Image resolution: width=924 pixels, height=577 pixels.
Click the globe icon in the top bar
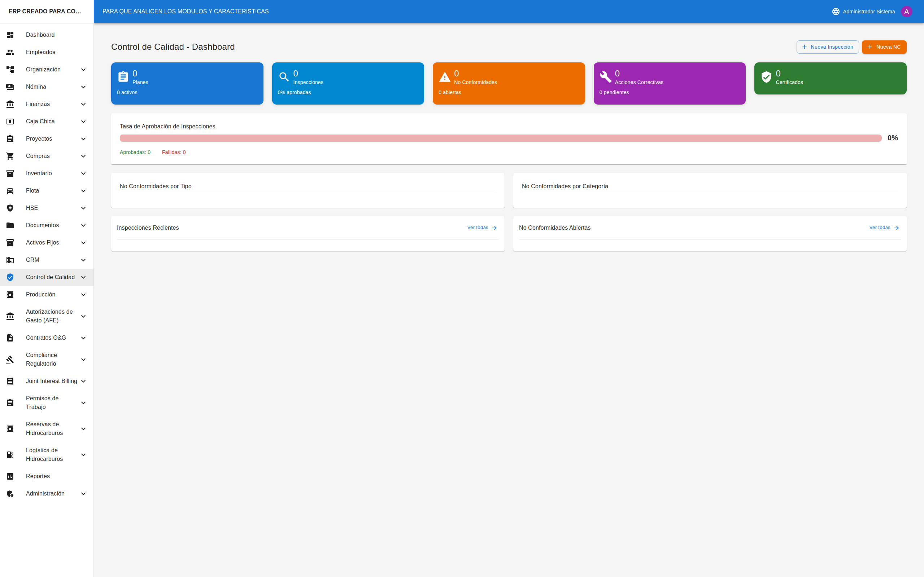point(836,11)
